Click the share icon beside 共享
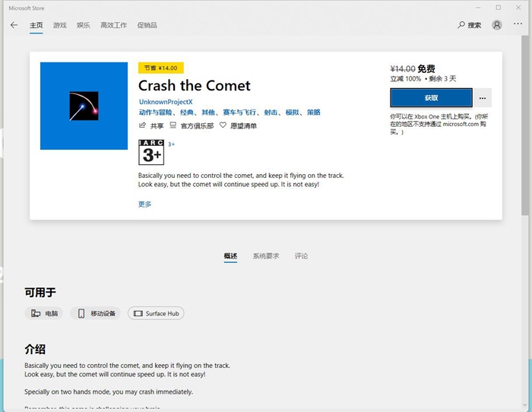Image resolution: width=532 pixels, height=412 pixels. [x=143, y=125]
